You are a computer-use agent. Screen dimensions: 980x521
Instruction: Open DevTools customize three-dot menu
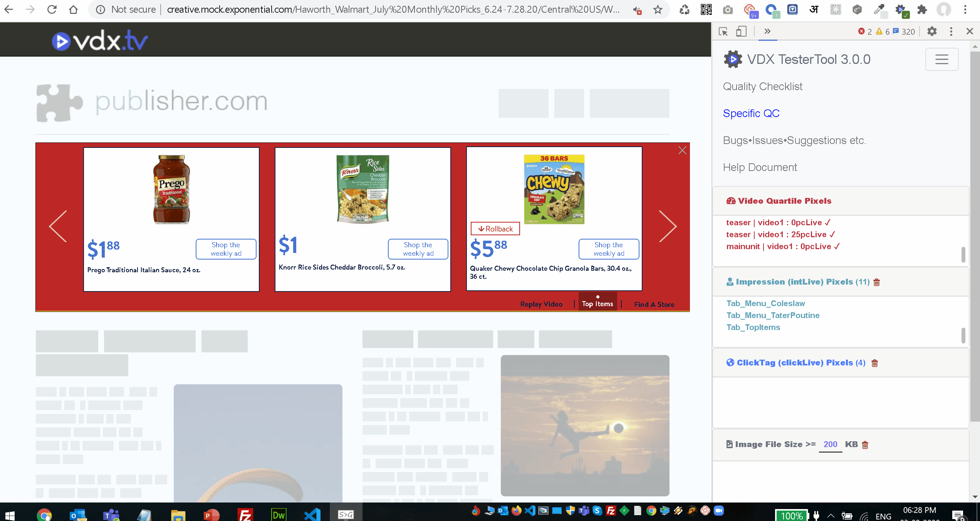pyautogui.click(x=951, y=32)
